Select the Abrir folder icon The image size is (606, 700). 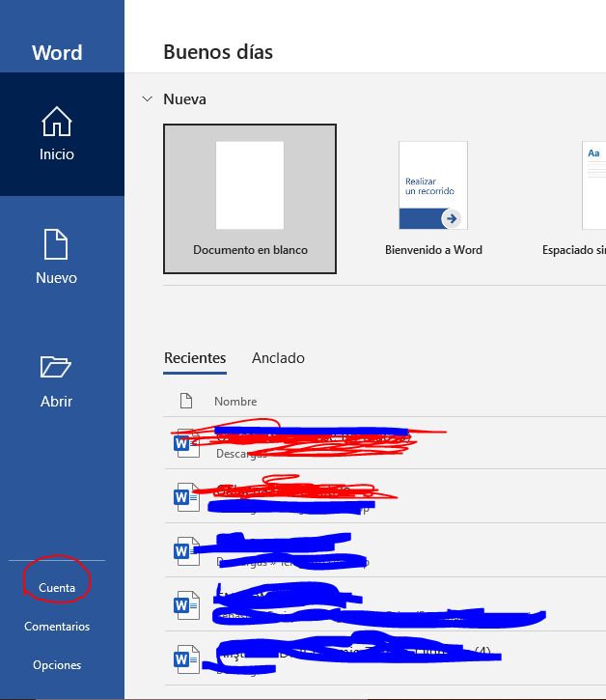click(56, 367)
